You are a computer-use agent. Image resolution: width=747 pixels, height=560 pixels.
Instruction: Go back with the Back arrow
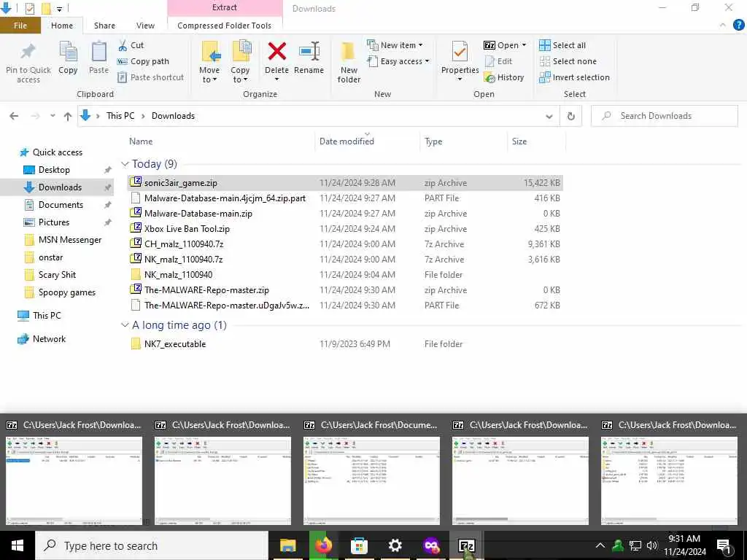pyautogui.click(x=15, y=116)
